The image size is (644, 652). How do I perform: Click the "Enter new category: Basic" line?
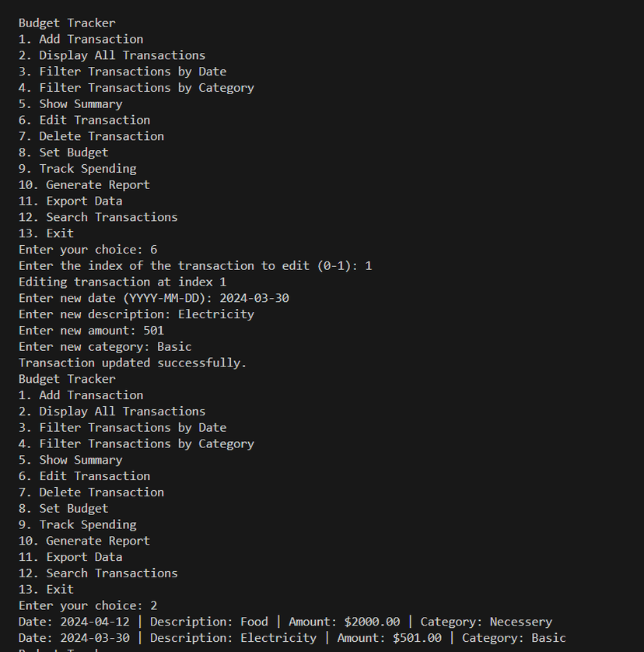pyautogui.click(x=105, y=347)
